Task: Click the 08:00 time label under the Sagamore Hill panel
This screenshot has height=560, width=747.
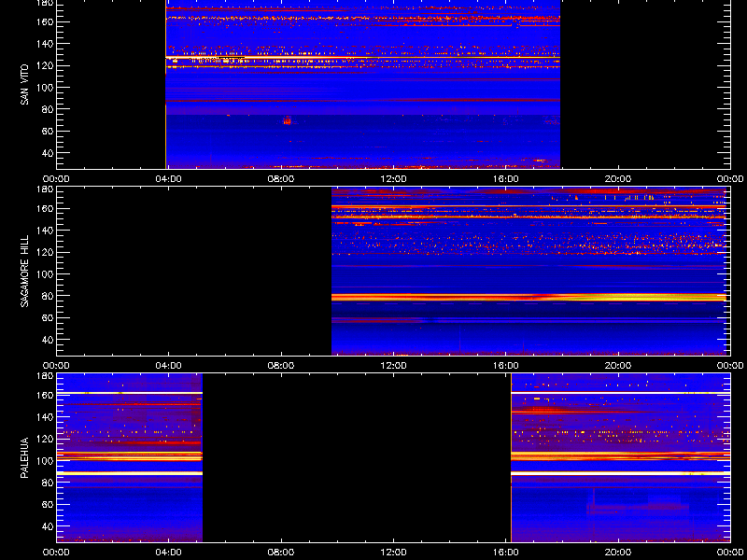Action: tap(281, 366)
